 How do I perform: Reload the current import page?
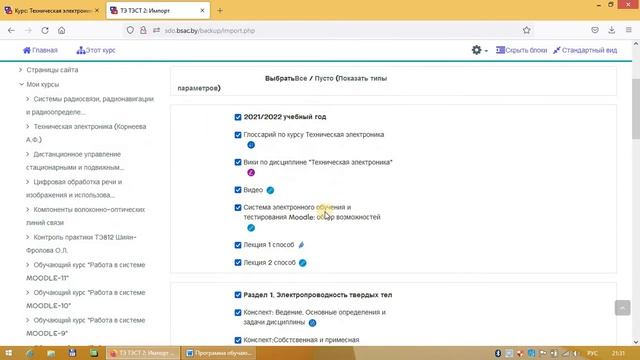click(45, 30)
